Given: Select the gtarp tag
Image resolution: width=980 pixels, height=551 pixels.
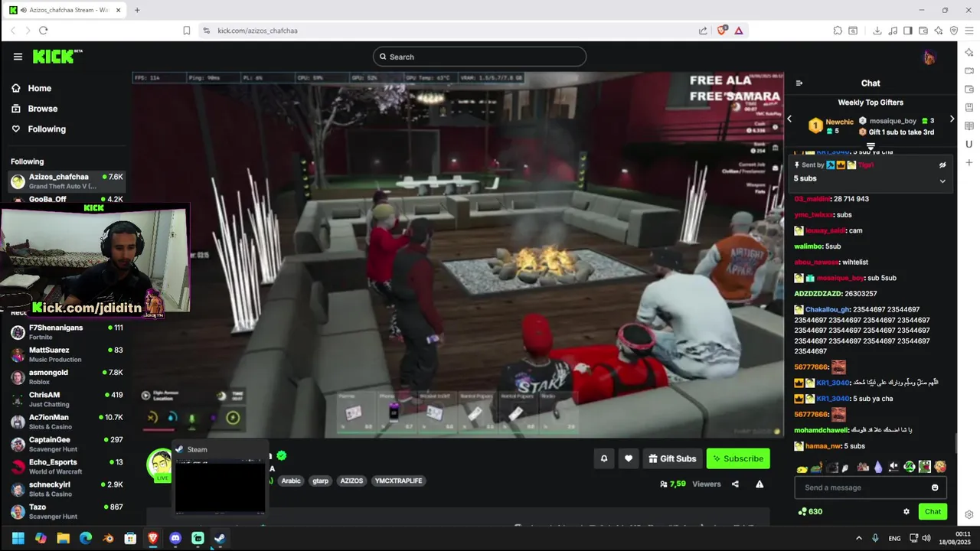Looking at the screenshot, I should (320, 481).
